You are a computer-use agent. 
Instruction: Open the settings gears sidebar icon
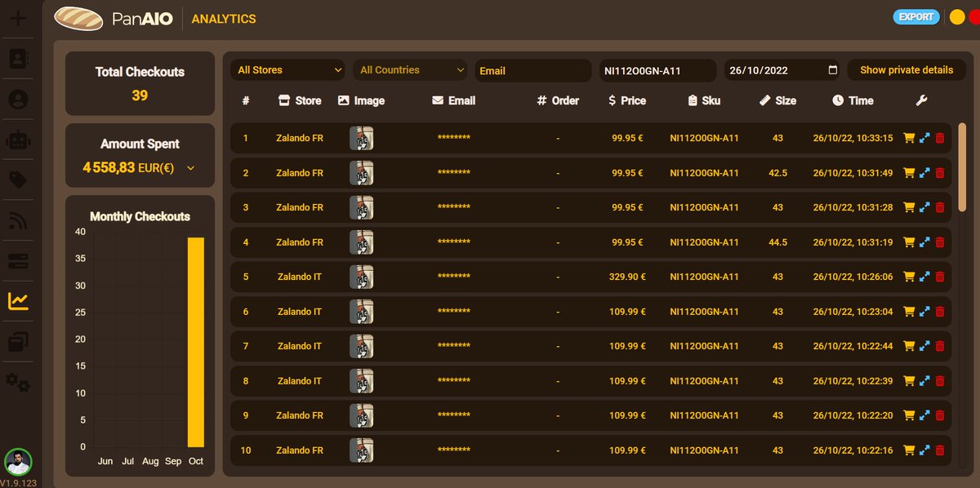pos(18,382)
